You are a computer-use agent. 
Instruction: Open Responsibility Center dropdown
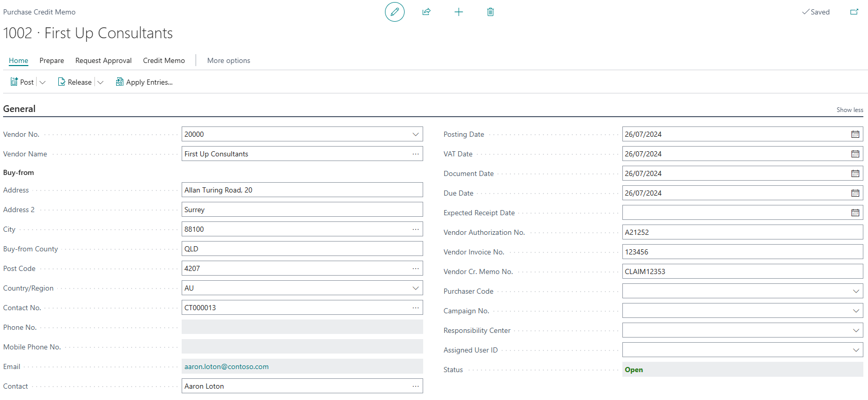click(856, 330)
